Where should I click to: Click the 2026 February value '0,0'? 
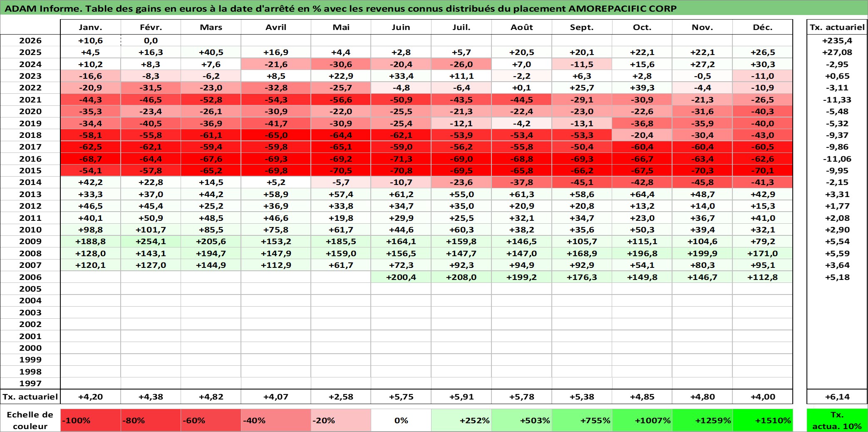[x=151, y=40]
